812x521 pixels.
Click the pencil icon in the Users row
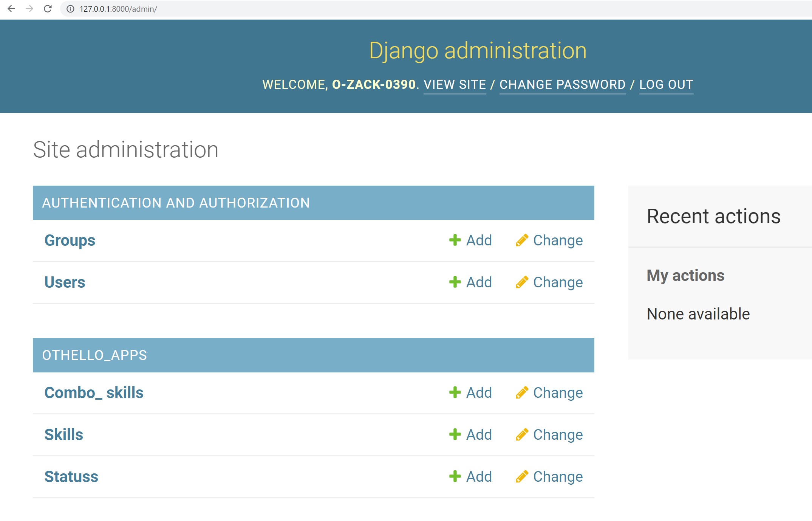(522, 282)
